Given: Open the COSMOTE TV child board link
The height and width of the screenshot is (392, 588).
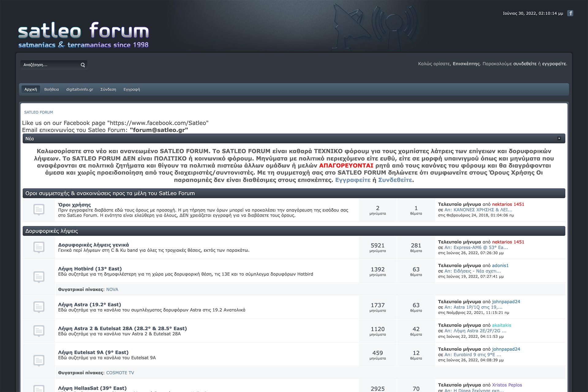Looking at the screenshot, I should pos(120,373).
